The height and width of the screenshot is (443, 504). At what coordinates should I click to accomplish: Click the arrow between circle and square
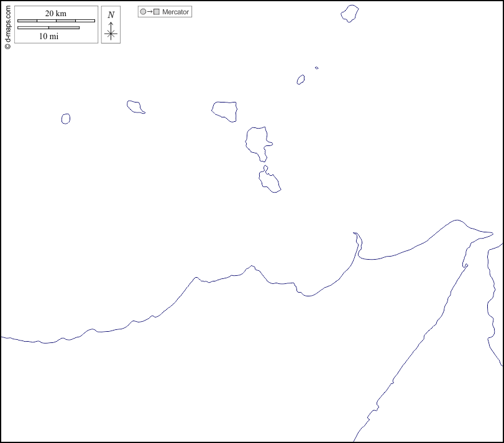click(150, 12)
